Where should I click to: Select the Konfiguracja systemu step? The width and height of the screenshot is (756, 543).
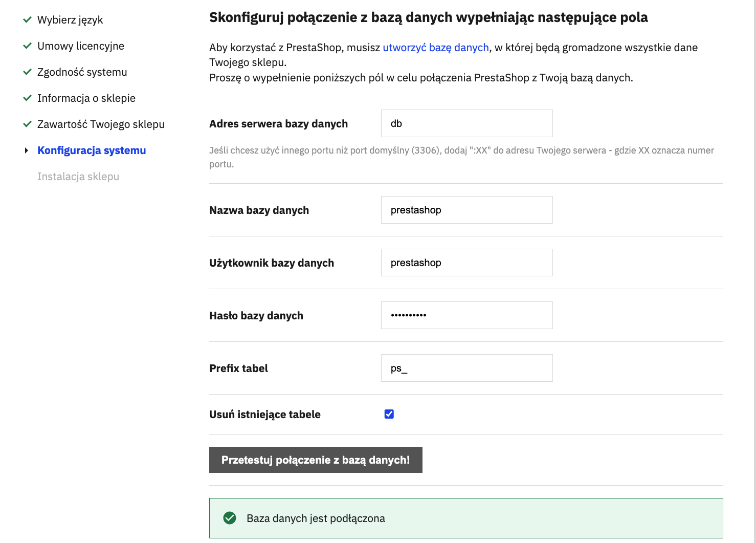click(92, 150)
